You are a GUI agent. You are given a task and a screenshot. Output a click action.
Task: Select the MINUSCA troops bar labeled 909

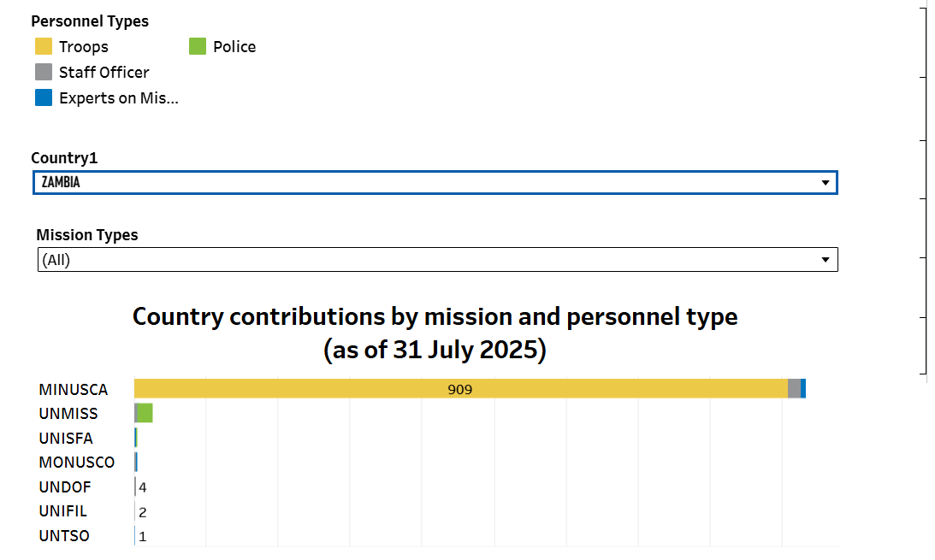[461, 388]
